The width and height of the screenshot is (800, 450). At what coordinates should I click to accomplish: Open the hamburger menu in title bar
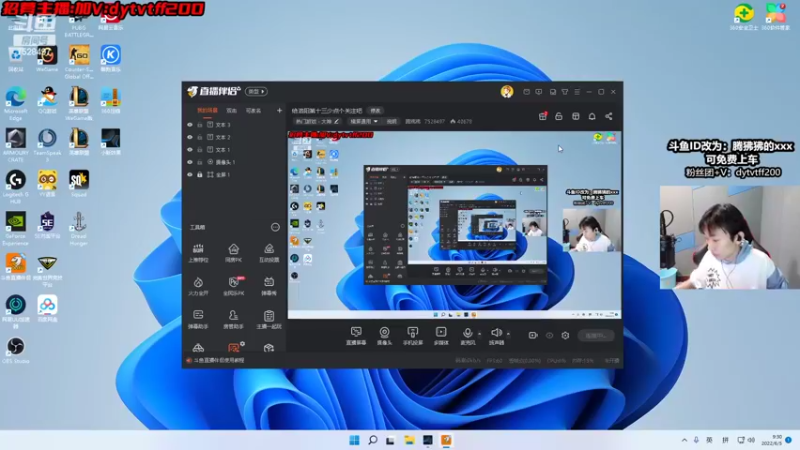click(577, 92)
